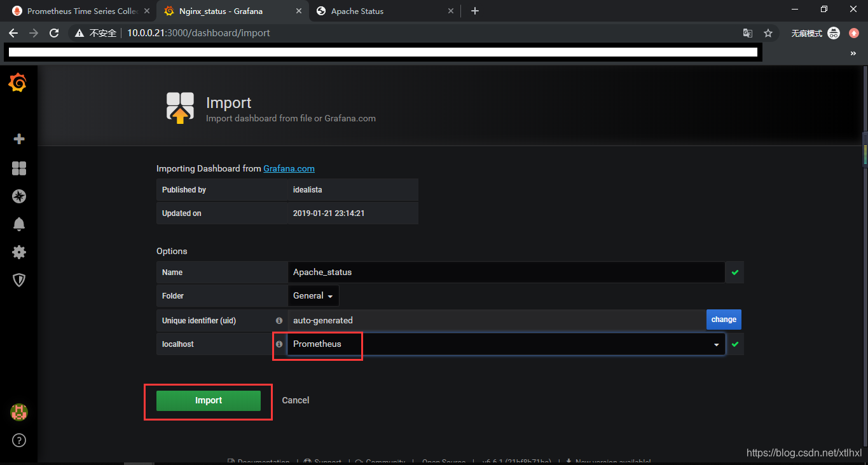This screenshot has width=868, height=465.
Task: Close the Nginx_status Grafana tab
Action: click(299, 11)
